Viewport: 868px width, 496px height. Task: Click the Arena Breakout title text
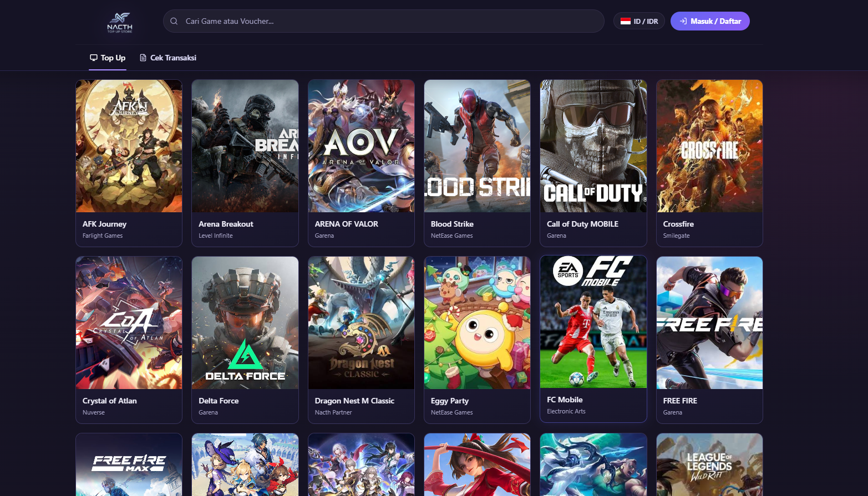226,224
